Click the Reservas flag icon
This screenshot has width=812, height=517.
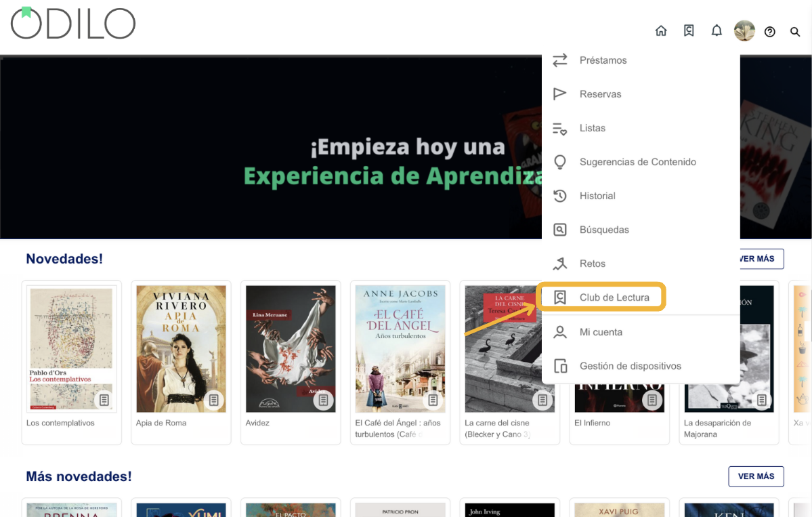pos(560,94)
